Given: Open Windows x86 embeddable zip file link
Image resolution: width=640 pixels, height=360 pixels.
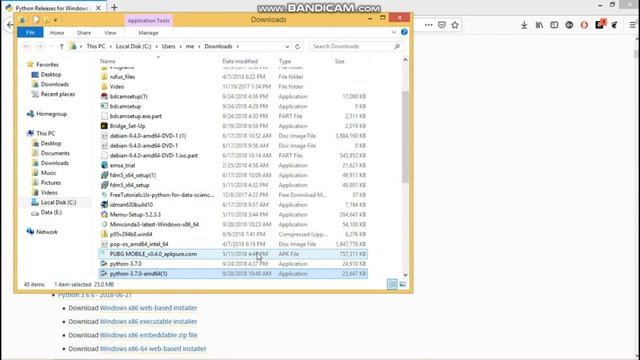Looking at the screenshot, I should point(148,335).
